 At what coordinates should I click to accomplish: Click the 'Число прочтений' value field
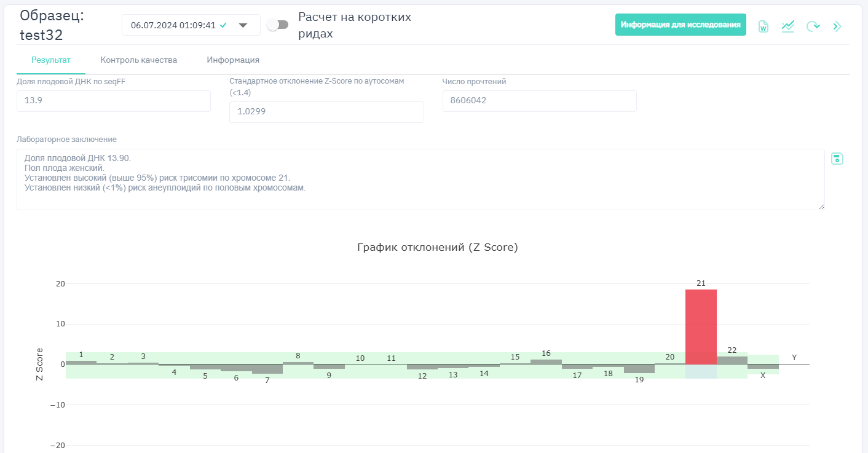click(539, 101)
